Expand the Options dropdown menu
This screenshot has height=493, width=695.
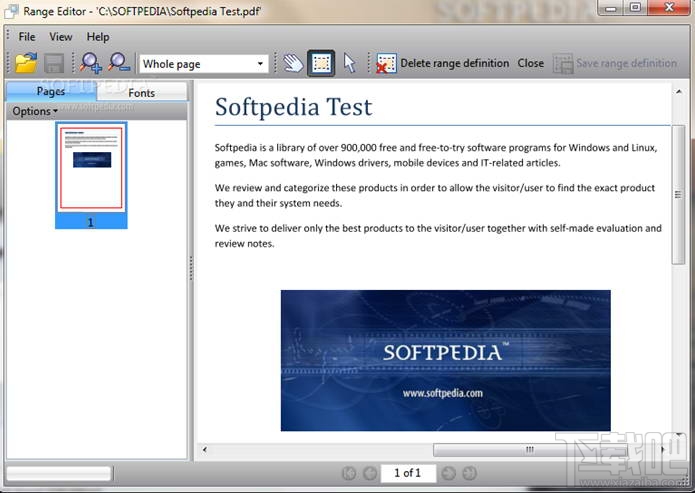tap(35, 111)
